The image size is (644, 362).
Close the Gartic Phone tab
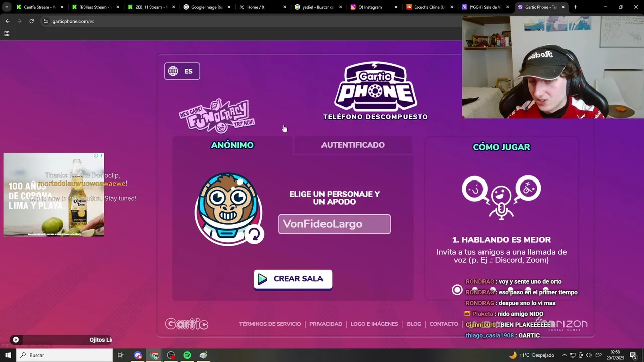coord(563,7)
